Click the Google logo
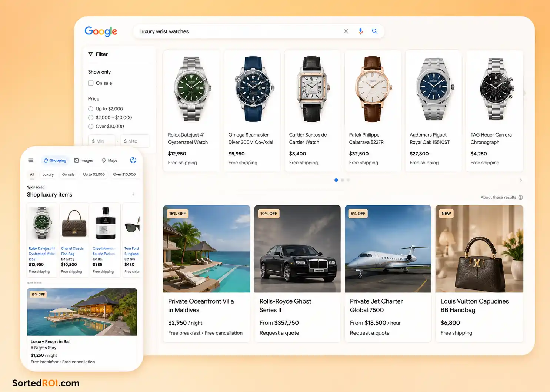Image resolution: width=550 pixels, height=392 pixels. 101,31
